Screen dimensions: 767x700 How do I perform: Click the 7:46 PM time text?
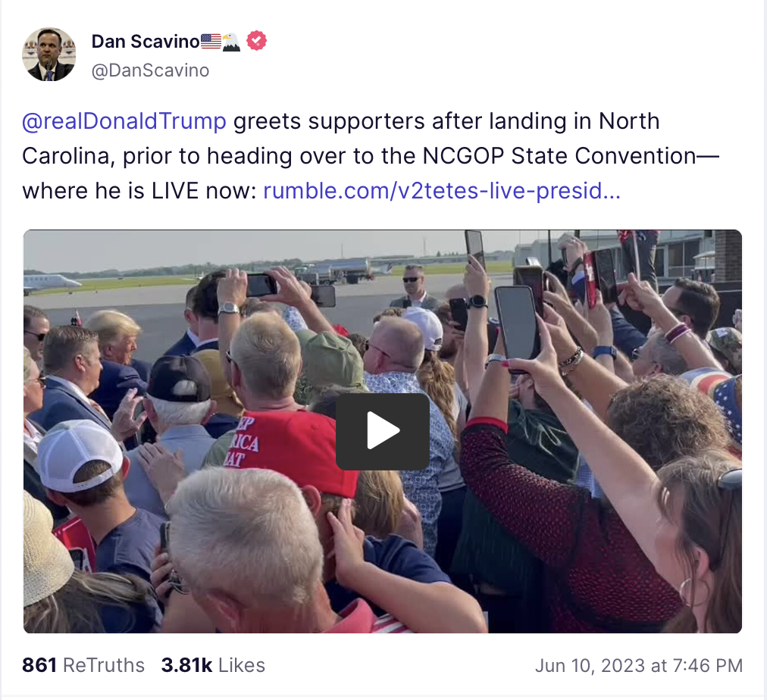707,666
